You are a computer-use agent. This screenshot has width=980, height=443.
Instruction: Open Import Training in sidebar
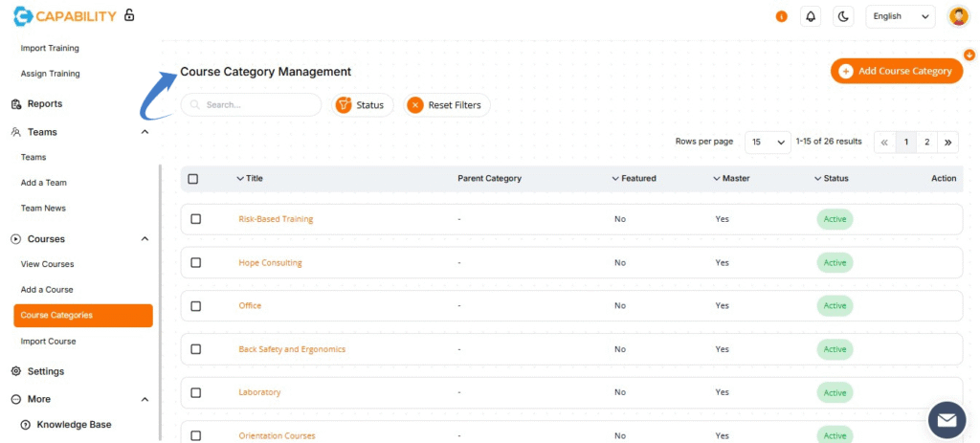tap(50, 48)
